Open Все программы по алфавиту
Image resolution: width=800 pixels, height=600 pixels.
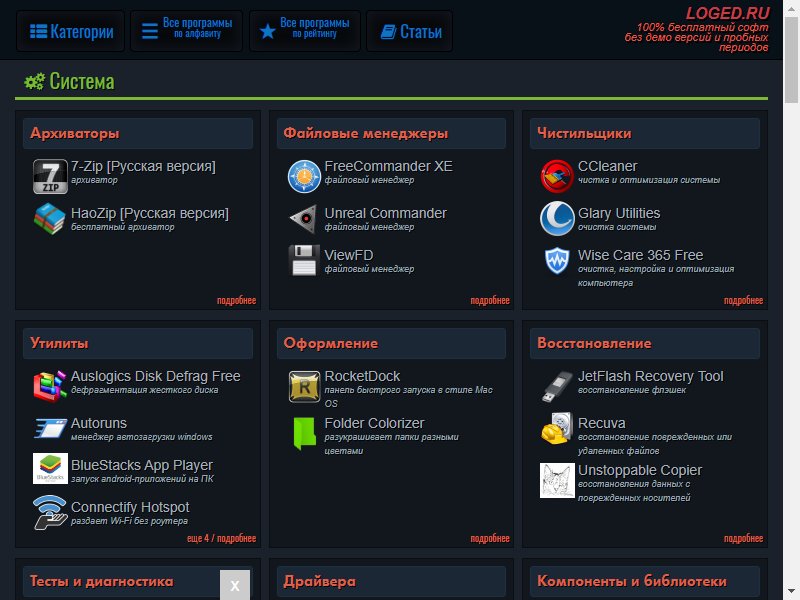pos(186,32)
